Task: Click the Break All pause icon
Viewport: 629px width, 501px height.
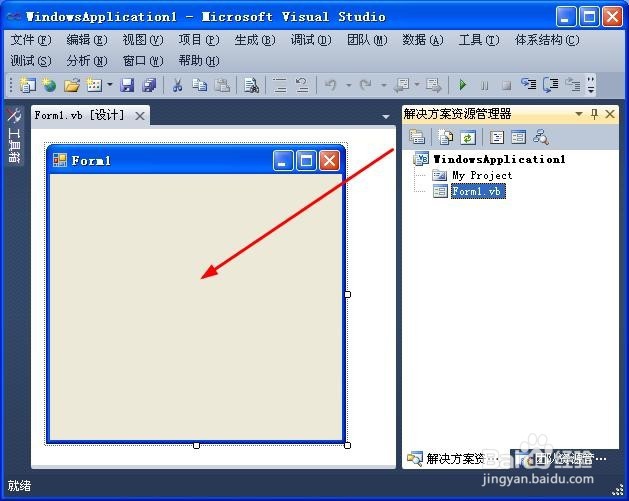Action: 485,85
